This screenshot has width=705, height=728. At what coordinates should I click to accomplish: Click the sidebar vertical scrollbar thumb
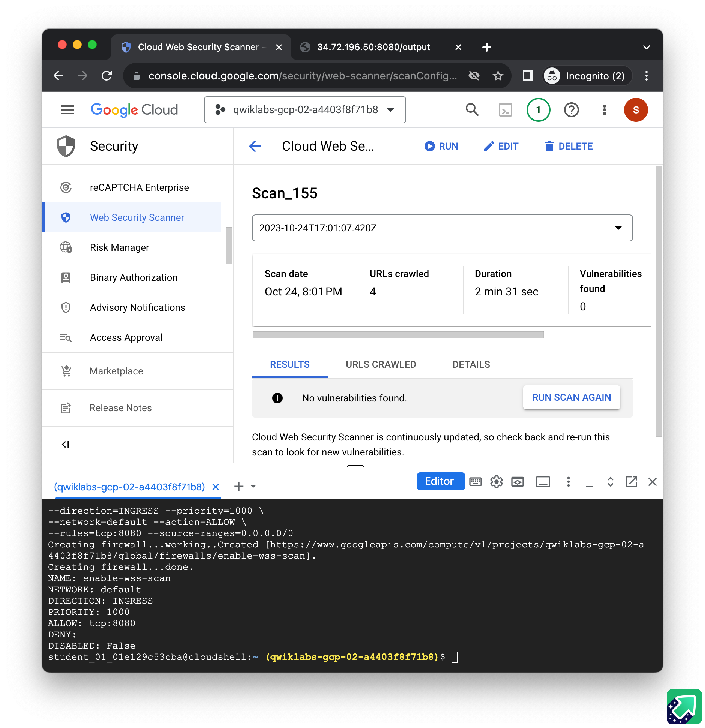tap(229, 246)
